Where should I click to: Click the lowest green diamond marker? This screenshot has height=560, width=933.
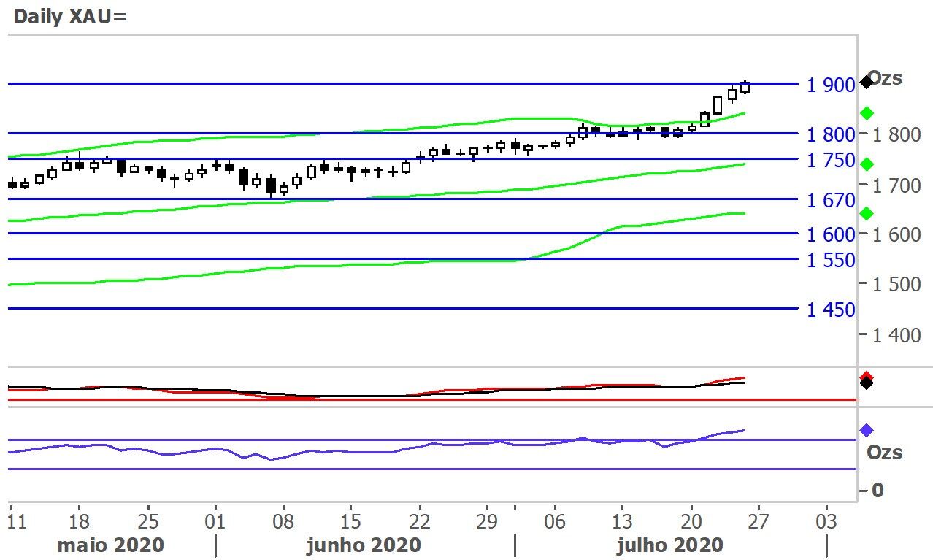click(x=867, y=213)
